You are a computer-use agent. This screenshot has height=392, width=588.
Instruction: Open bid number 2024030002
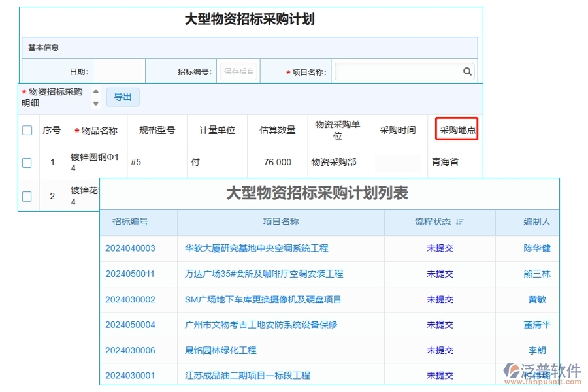click(x=129, y=299)
